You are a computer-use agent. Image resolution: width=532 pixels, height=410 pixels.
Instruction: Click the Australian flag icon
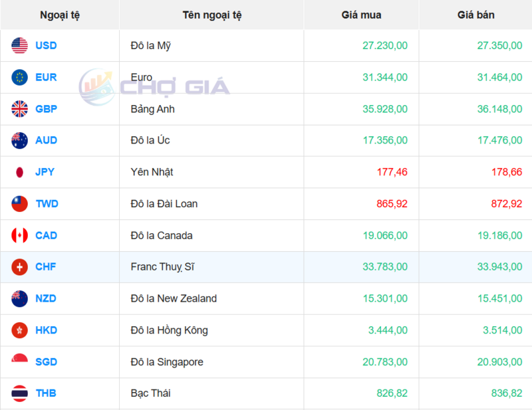click(x=19, y=140)
